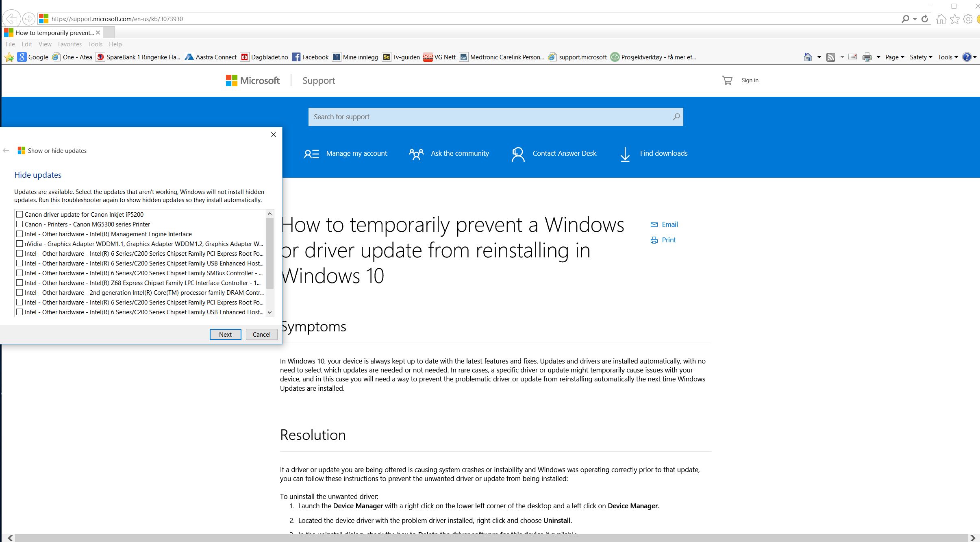Click the Sign in link
This screenshot has width=980, height=542.
click(x=750, y=80)
